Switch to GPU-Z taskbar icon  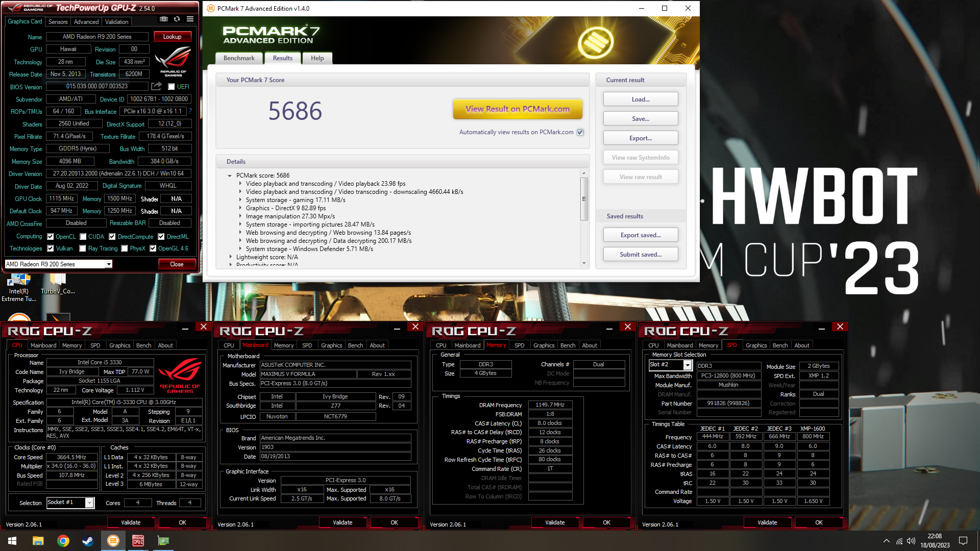(x=163, y=541)
